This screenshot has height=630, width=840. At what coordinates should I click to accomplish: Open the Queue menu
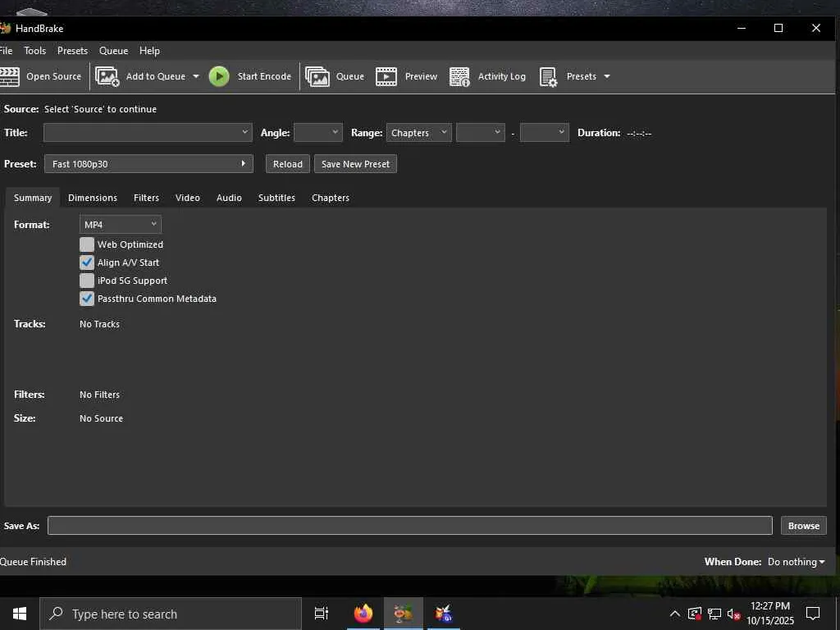[x=113, y=51]
